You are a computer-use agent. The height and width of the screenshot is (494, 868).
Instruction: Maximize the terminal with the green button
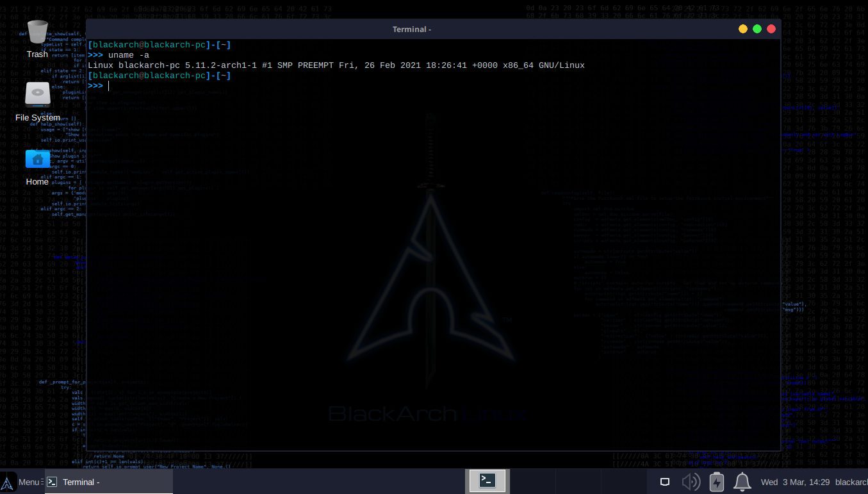[757, 29]
